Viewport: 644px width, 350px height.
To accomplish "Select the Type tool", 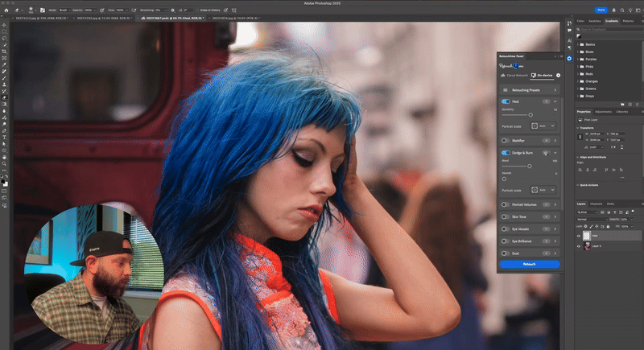I will click(5, 138).
